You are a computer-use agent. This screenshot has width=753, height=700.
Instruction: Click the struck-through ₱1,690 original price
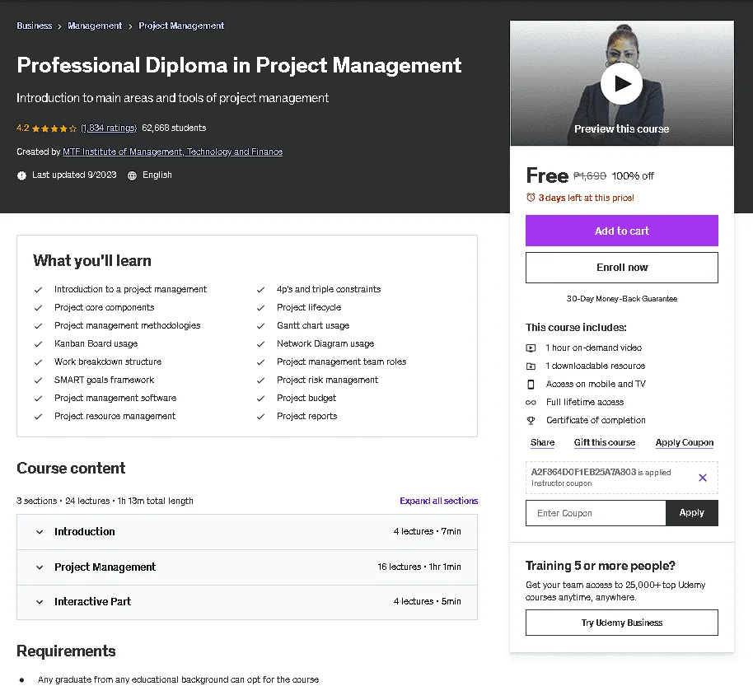(x=590, y=176)
